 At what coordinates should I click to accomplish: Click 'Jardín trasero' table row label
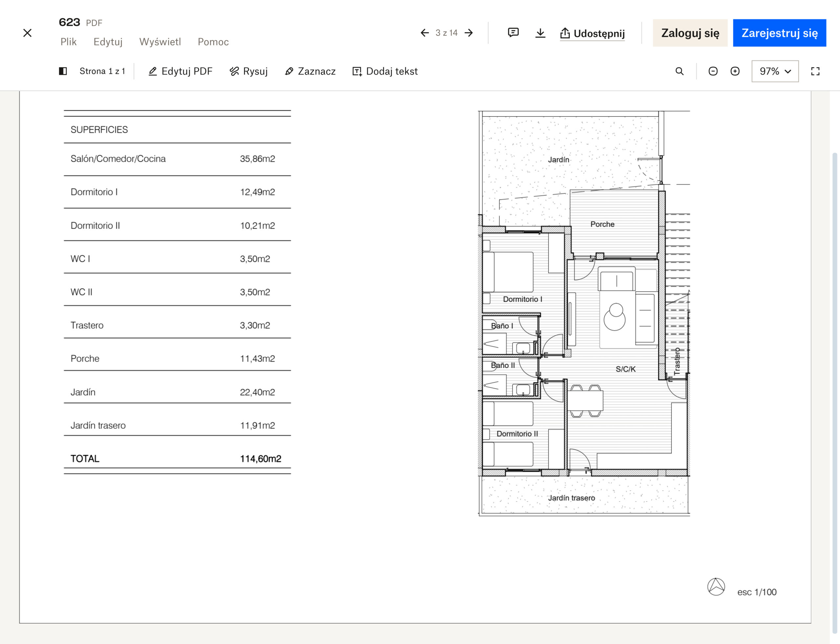point(98,426)
